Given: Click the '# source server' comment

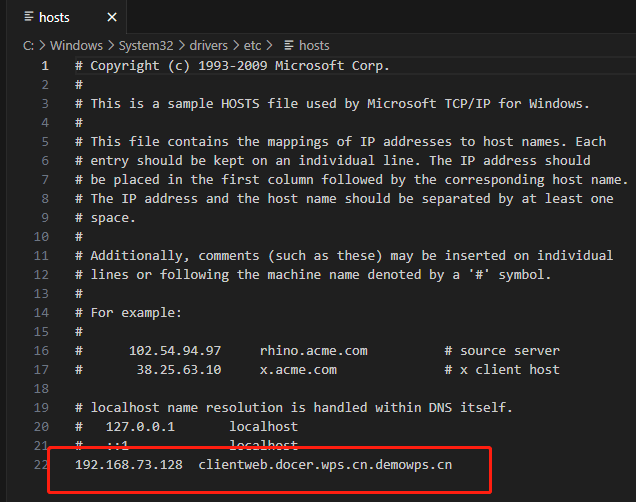Looking at the screenshot, I should (x=502, y=351).
